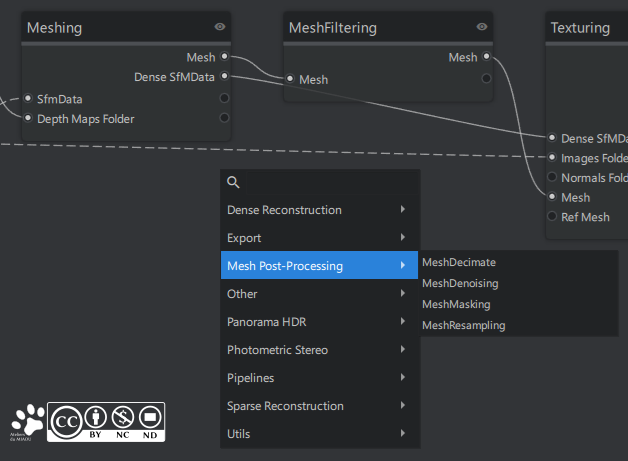Select MeshDecimate from the submenu
Screen dimensions: 628x461
point(459,262)
